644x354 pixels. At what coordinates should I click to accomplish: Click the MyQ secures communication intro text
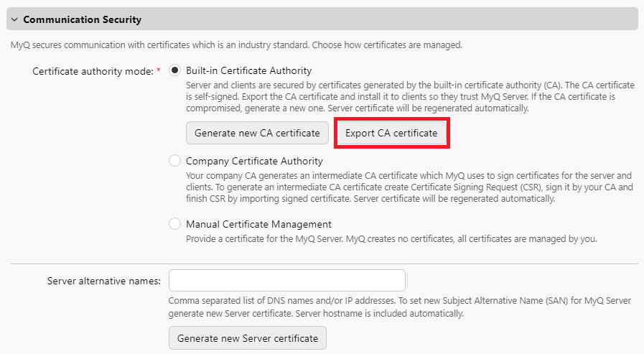236,45
